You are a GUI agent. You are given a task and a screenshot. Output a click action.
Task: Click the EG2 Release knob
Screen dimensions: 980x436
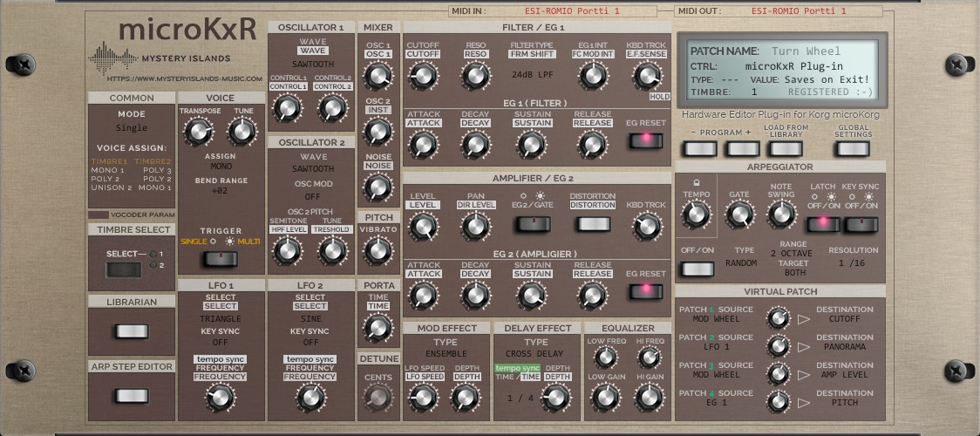coord(593,295)
